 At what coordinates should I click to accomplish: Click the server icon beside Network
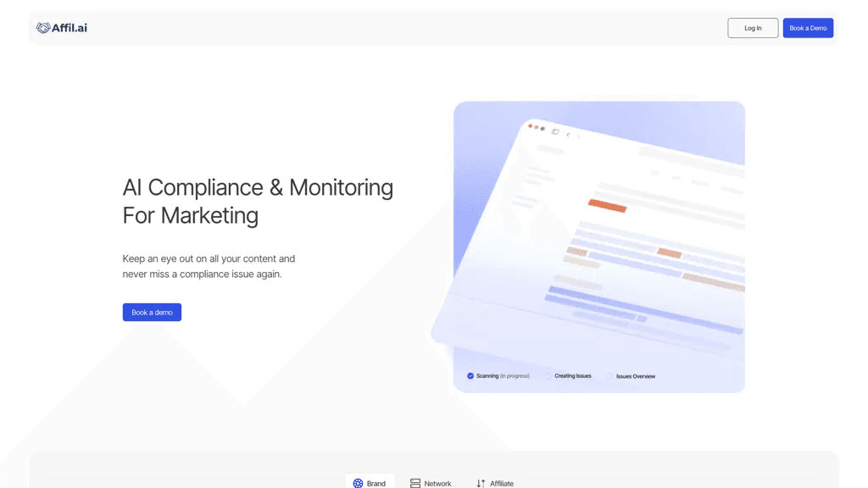pos(415,483)
